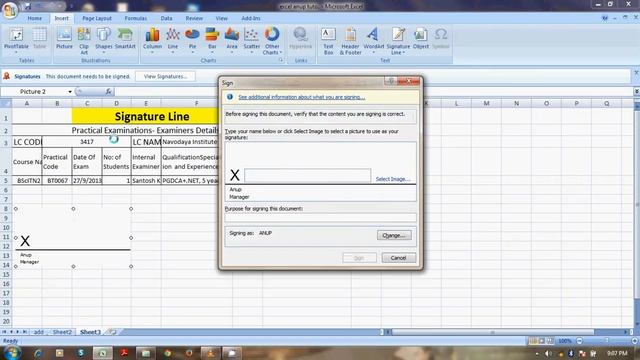Click the zoom in plus button
The width and height of the screenshot is (640, 360).
pyautogui.click(x=635, y=341)
